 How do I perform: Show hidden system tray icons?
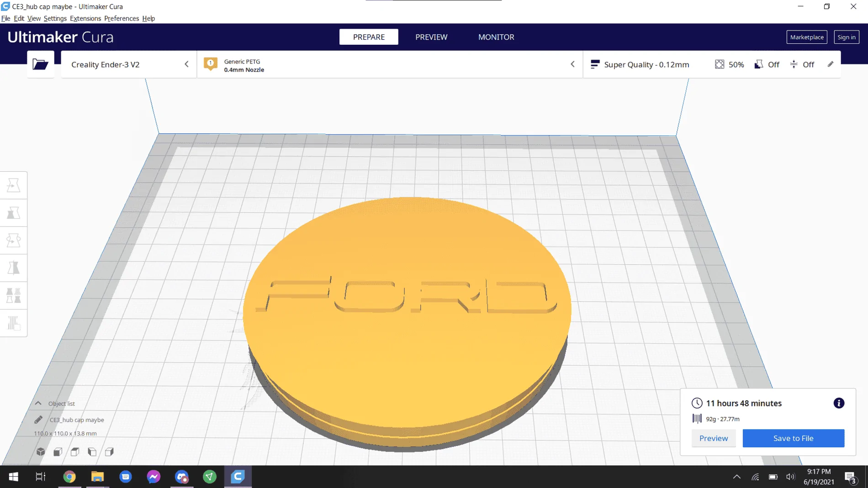[736, 477]
